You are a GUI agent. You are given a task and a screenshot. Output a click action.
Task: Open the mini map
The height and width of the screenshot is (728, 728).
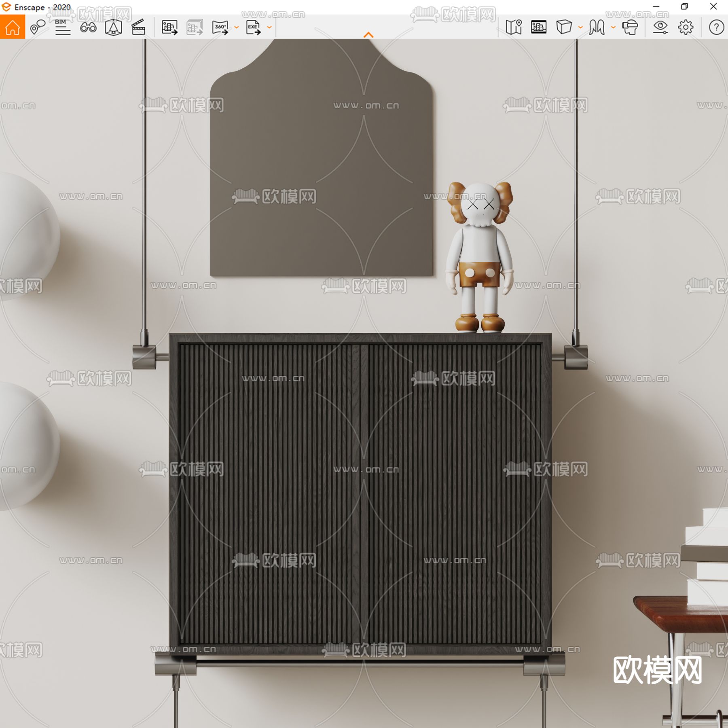coord(514,28)
